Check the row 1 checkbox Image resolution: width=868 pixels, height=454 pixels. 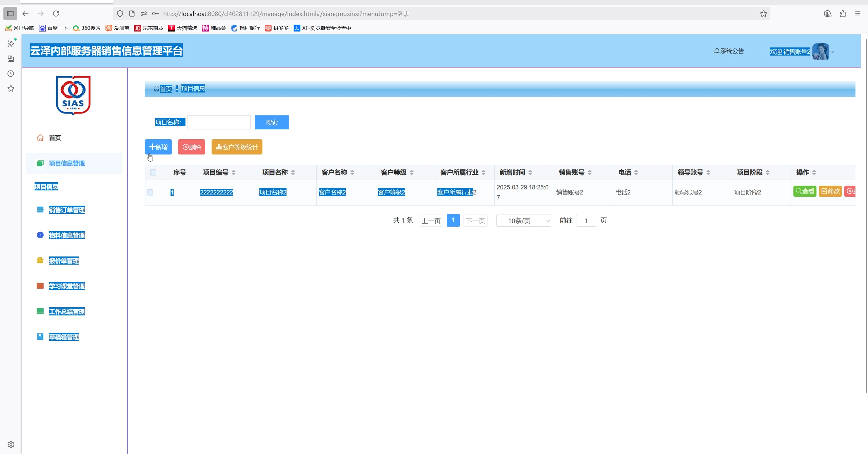pos(150,192)
